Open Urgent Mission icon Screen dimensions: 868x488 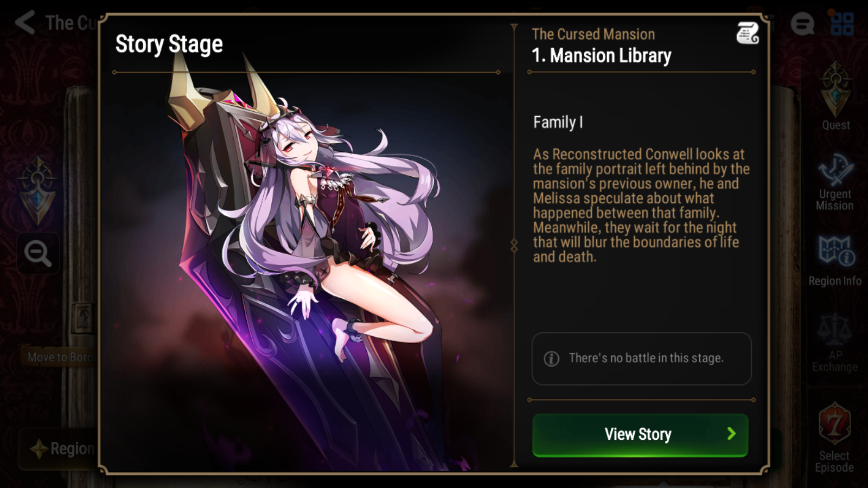[835, 182]
